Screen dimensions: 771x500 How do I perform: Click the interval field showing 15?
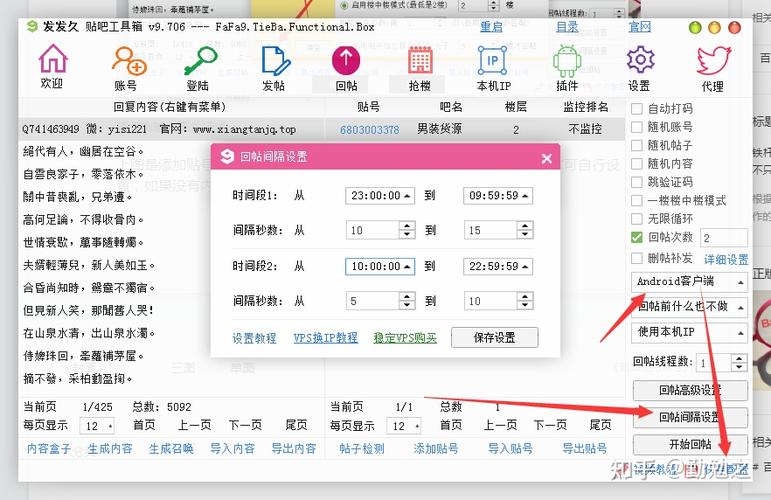point(491,230)
